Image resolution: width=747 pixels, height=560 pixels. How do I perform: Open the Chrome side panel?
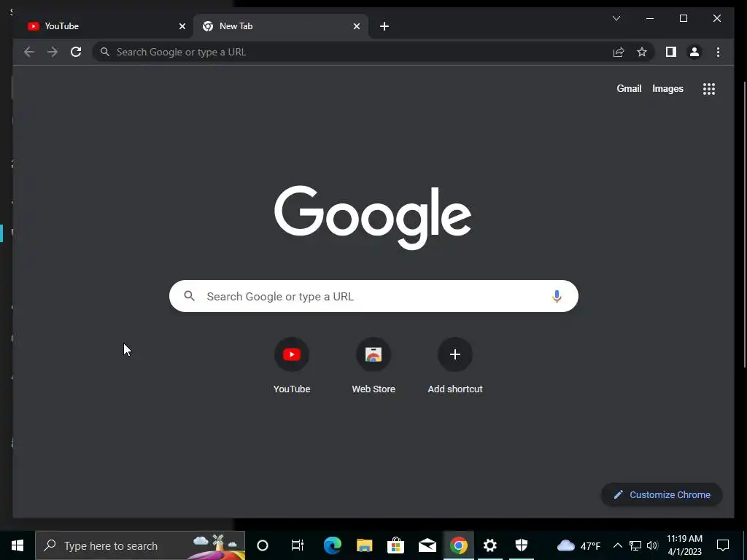671,52
